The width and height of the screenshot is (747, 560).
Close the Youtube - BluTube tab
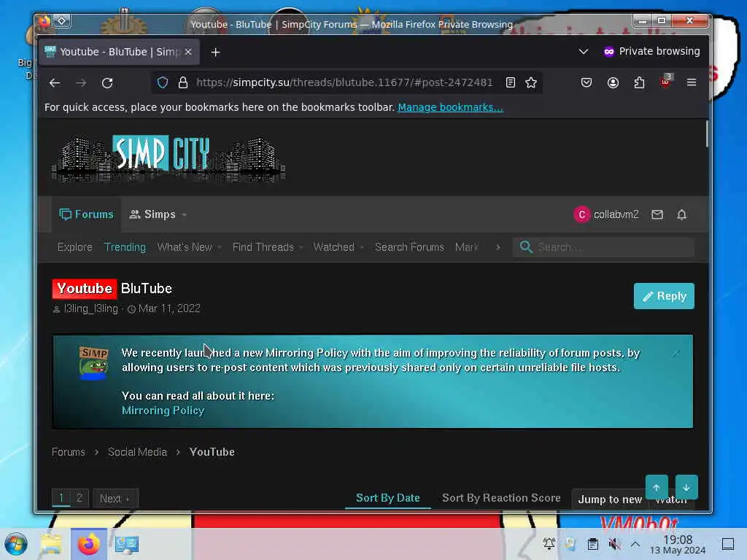188,52
